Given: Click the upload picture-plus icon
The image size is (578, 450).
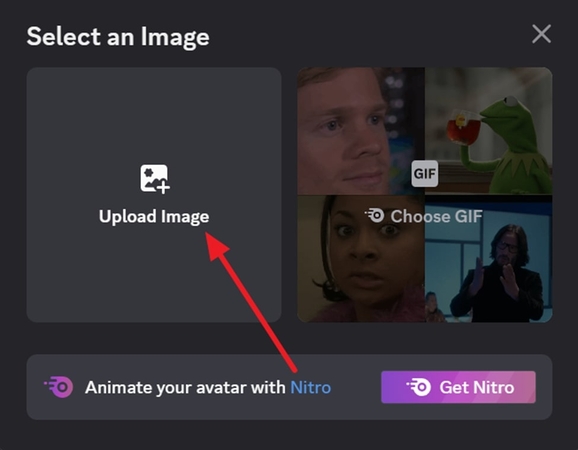Looking at the screenshot, I should tap(155, 179).
